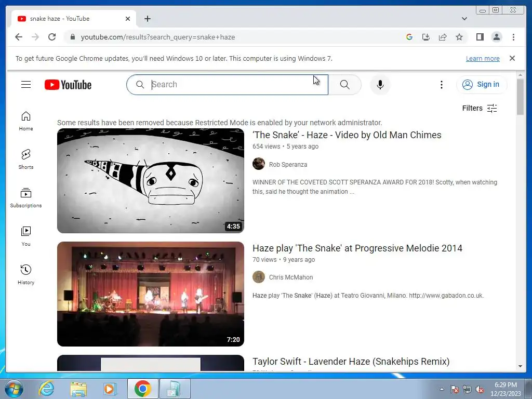Click the 4:35 duration badge
The width and height of the screenshot is (532, 399).
click(x=233, y=227)
